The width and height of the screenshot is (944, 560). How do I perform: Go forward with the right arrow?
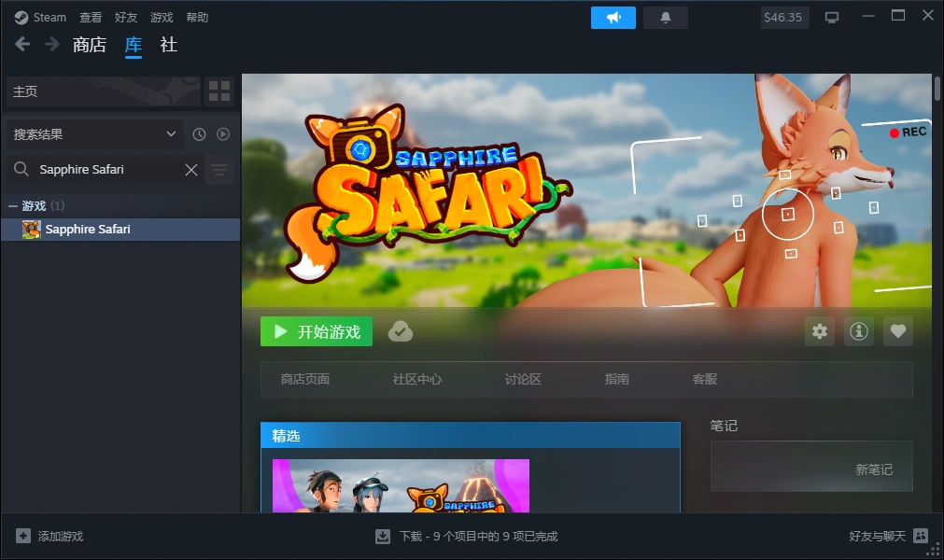coord(52,44)
